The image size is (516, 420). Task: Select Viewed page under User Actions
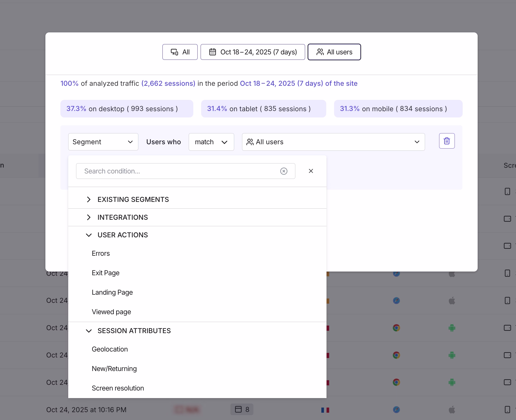[111, 311]
